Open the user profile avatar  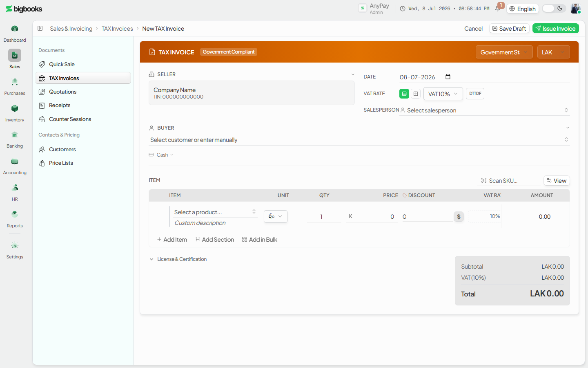575,8
